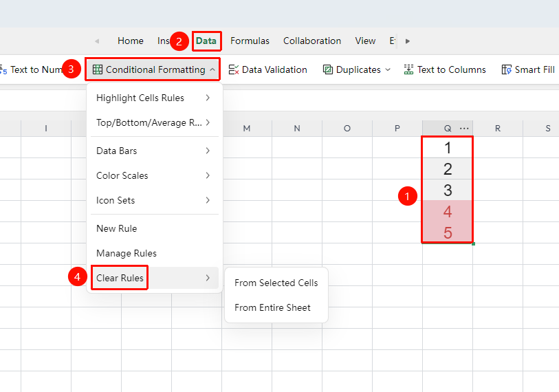Clear rules From Entire Sheet
Viewport: 559px width, 392px height.
(276, 307)
